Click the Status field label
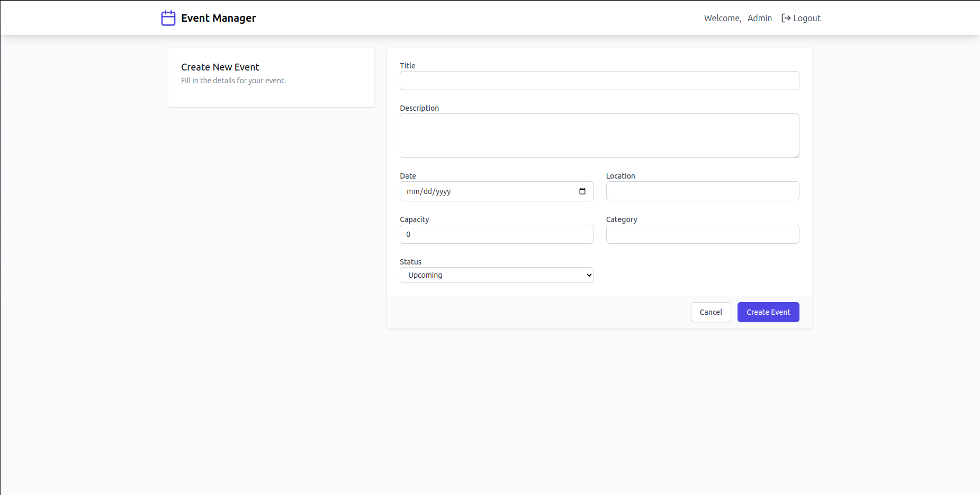This screenshot has width=980, height=495. (410, 262)
